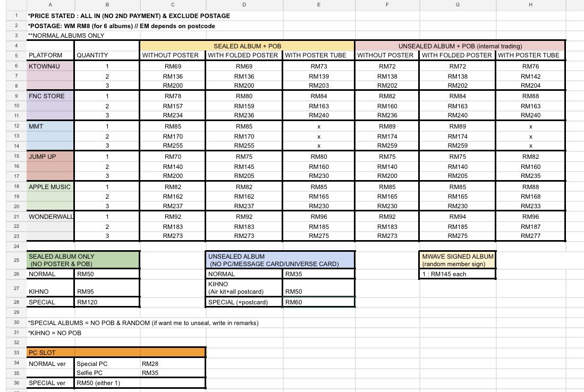Click the Selfie PC cell
584x392 pixels.
tap(107, 373)
